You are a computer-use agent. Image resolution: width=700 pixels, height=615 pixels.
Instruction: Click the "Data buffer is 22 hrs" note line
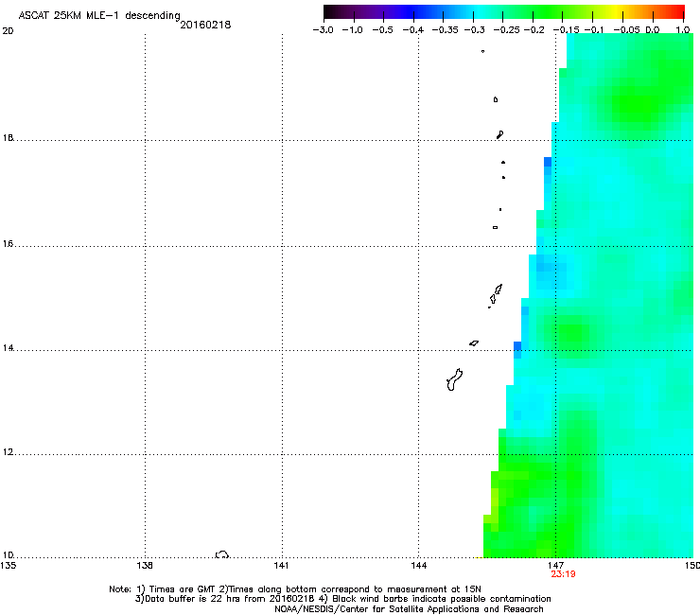click(x=342, y=599)
